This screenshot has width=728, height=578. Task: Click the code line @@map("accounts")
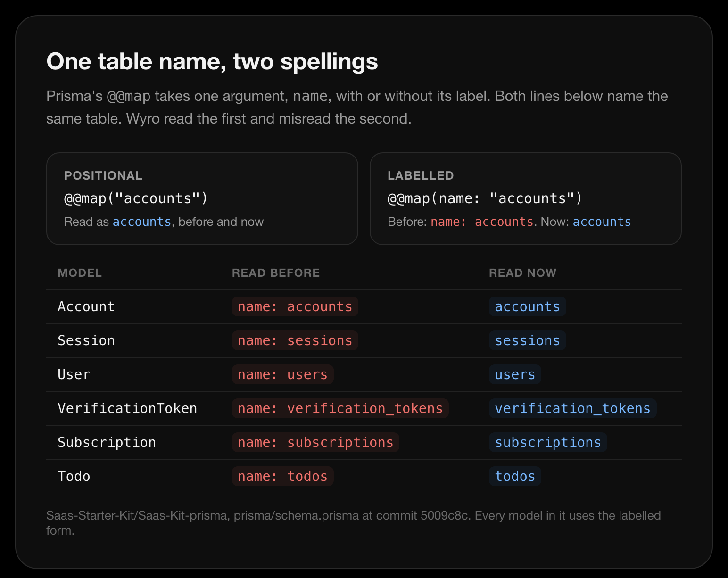coord(136,198)
